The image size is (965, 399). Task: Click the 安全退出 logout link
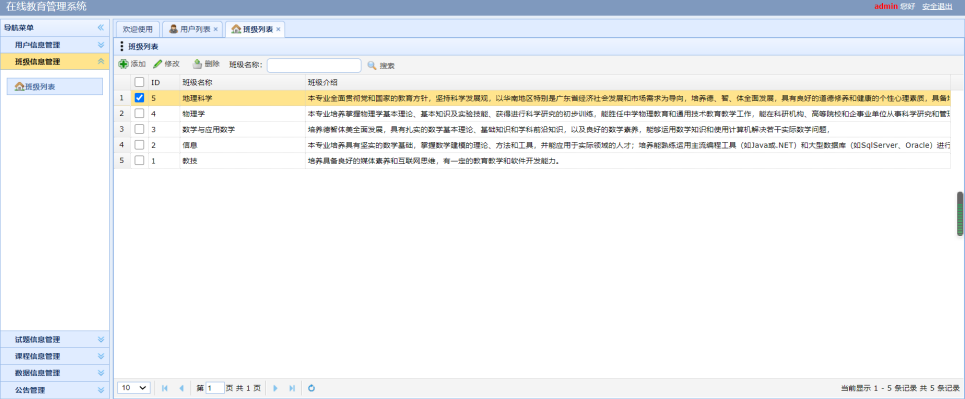coord(937,6)
